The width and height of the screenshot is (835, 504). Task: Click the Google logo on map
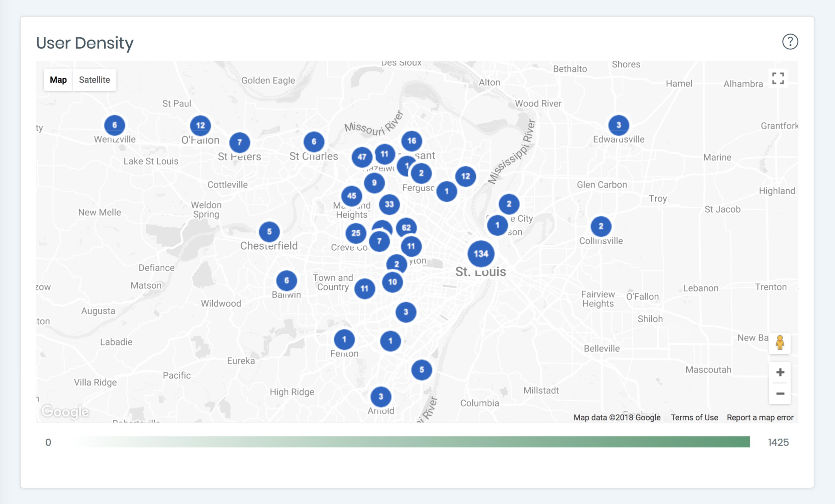pos(65,412)
